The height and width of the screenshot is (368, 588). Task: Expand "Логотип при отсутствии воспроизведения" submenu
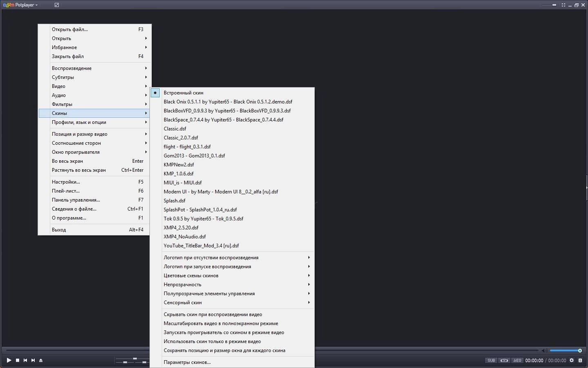point(232,258)
